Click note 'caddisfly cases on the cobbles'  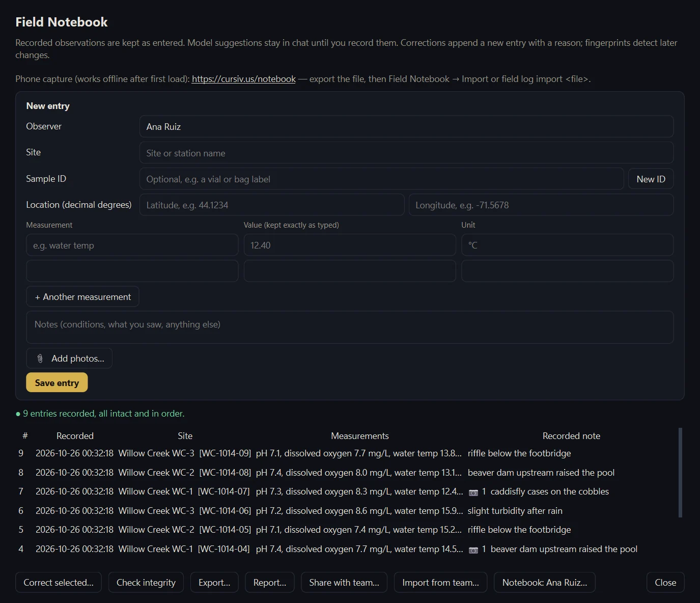pos(549,491)
